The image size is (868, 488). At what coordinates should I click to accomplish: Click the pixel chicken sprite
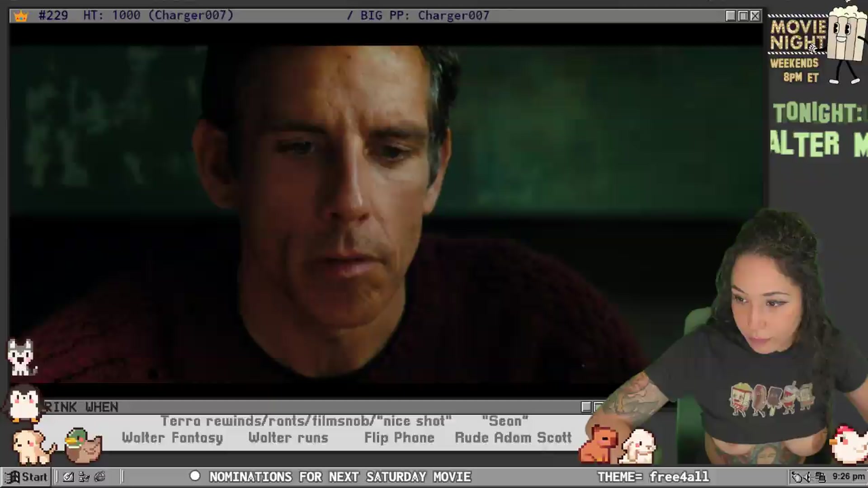[x=849, y=445]
